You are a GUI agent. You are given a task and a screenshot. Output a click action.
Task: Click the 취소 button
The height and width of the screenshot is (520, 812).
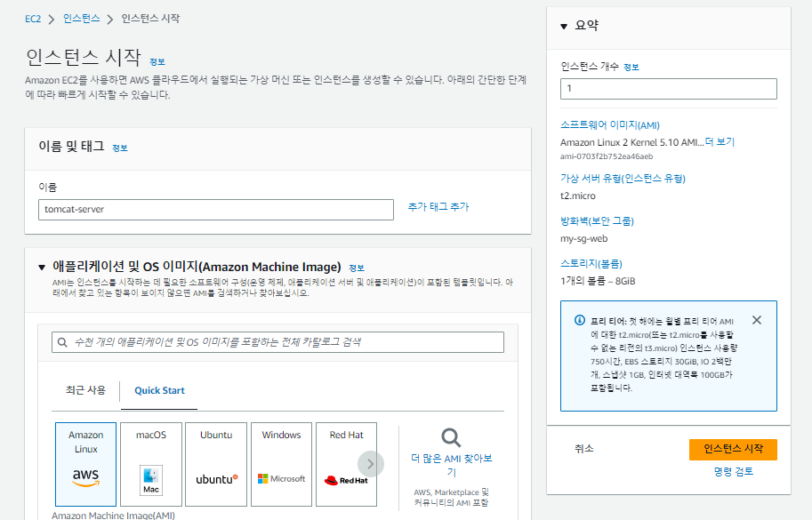pyautogui.click(x=584, y=449)
